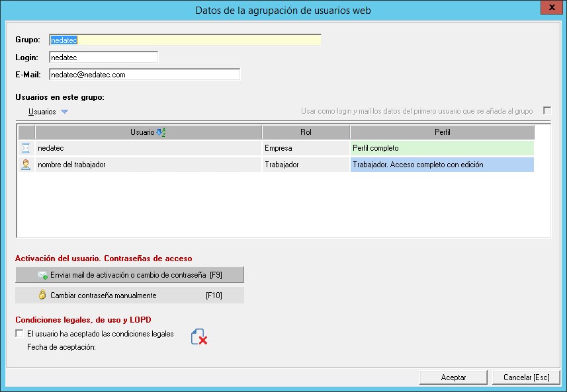Select the nedatec user cell in table

[148, 148]
